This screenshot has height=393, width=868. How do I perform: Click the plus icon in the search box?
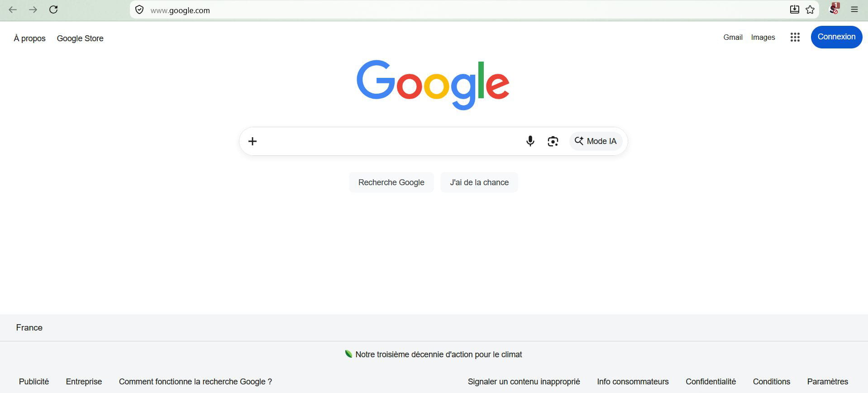click(x=253, y=141)
